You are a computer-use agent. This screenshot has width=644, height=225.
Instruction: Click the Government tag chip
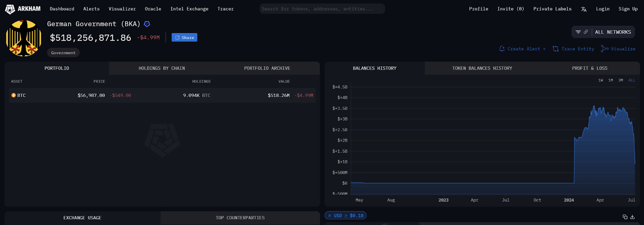coord(63,53)
